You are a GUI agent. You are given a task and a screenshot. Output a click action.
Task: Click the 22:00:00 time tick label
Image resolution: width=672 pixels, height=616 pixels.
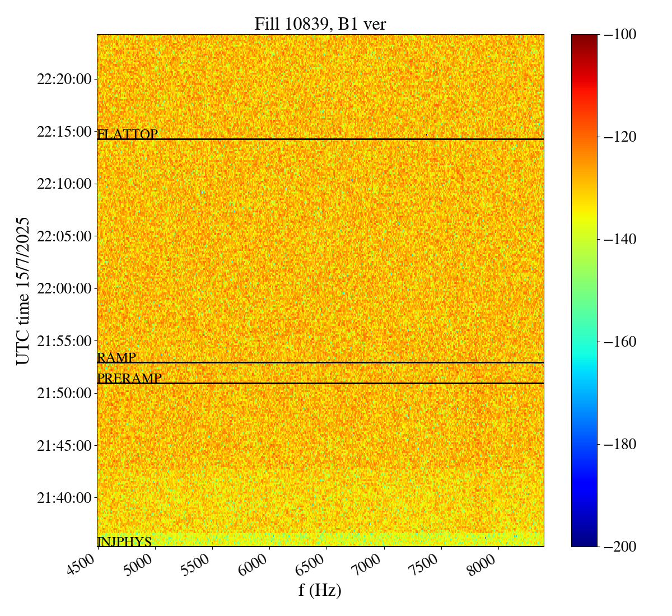click(x=64, y=288)
